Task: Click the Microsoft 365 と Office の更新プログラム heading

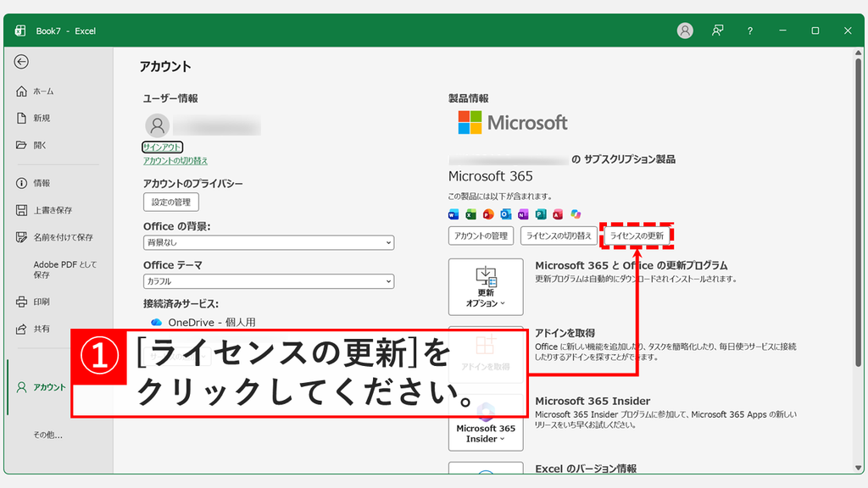Action: tap(631, 265)
